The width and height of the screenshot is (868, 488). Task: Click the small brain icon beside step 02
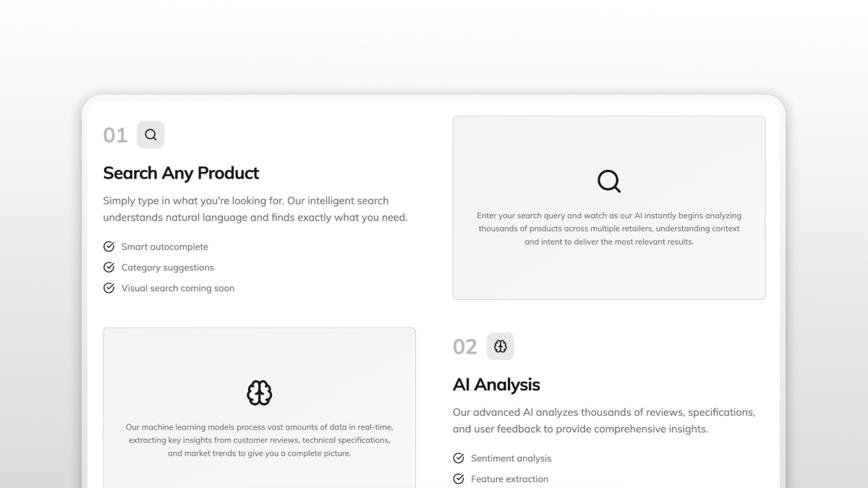point(501,346)
